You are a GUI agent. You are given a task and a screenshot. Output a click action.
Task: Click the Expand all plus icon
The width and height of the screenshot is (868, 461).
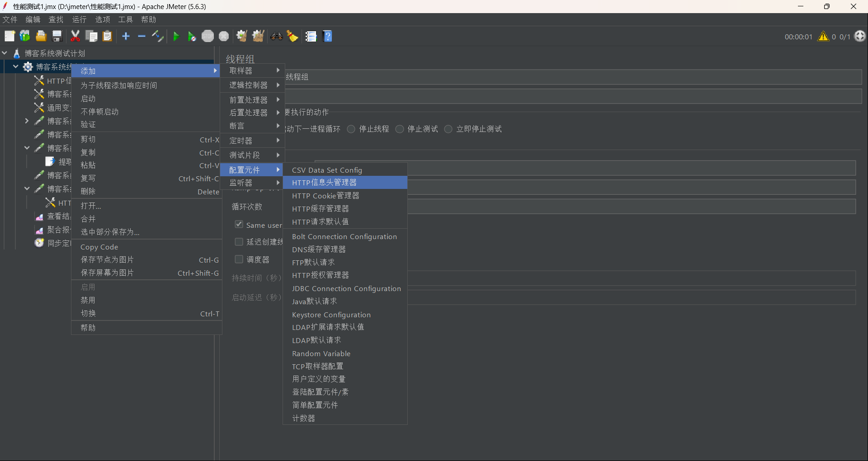coord(126,36)
